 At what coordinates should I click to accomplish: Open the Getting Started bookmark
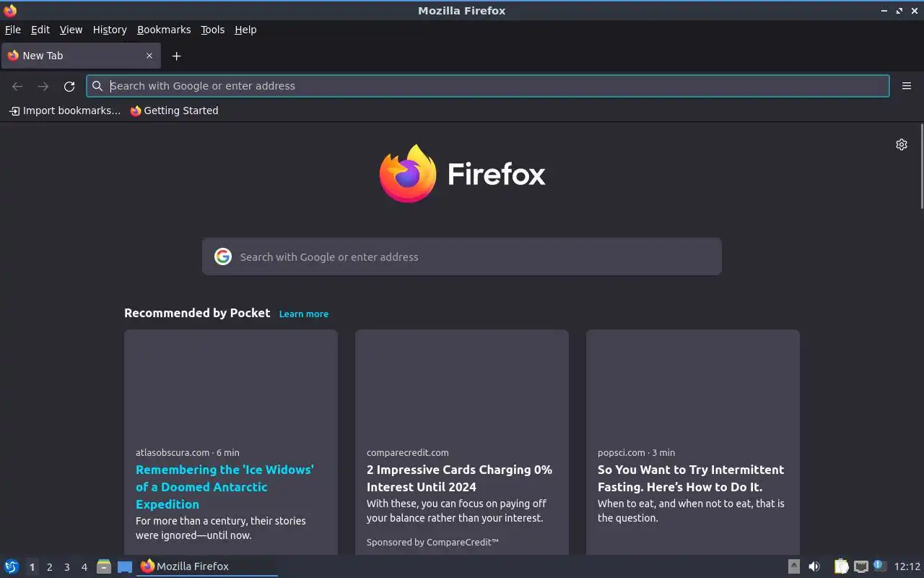pos(174,111)
